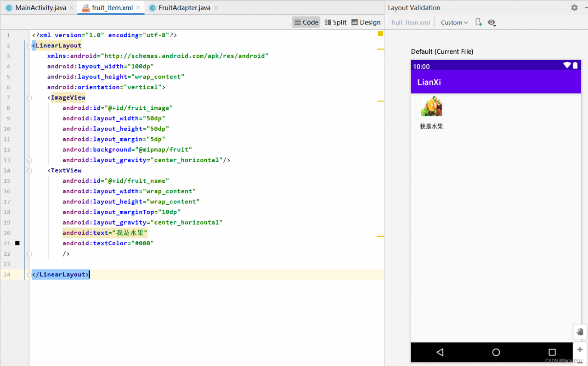Switch to Code view mode

(x=306, y=22)
